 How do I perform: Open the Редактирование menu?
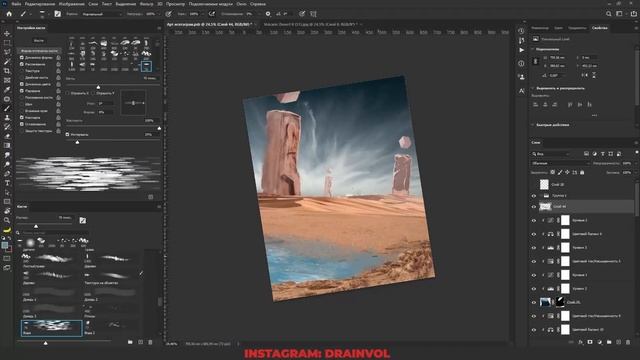(x=40, y=4)
